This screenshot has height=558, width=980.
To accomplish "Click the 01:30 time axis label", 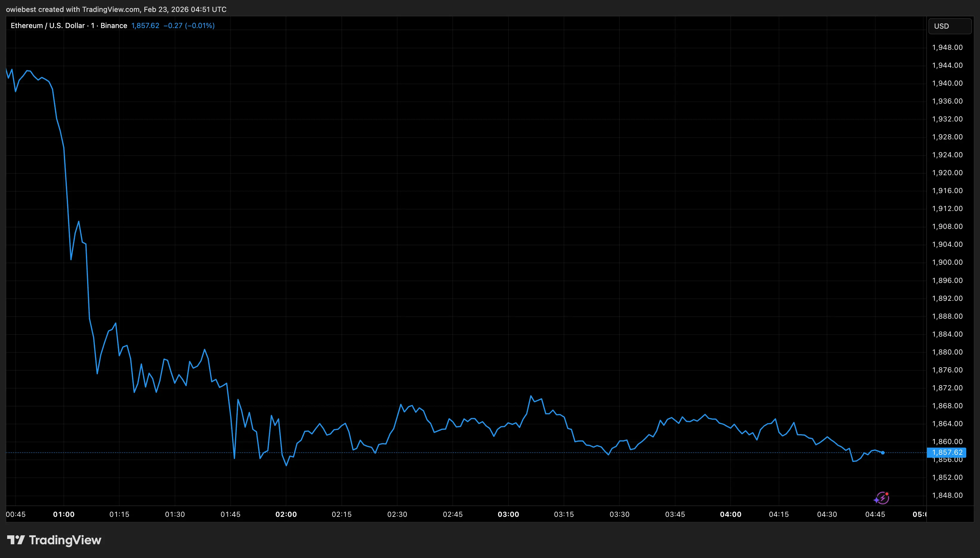I will pyautogui.click(x=175, y=514).
